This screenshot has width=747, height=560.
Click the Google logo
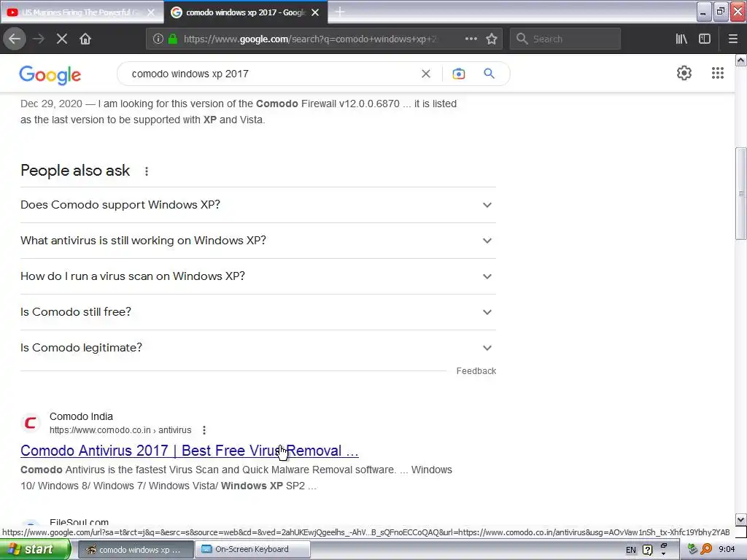[x=50, y=75]
